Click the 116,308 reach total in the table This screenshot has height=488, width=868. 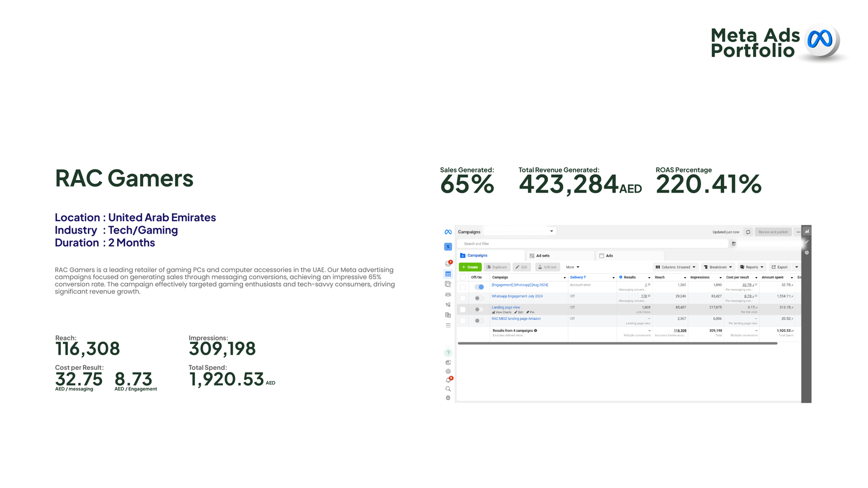pyautogui.click(x=680, y=331)
